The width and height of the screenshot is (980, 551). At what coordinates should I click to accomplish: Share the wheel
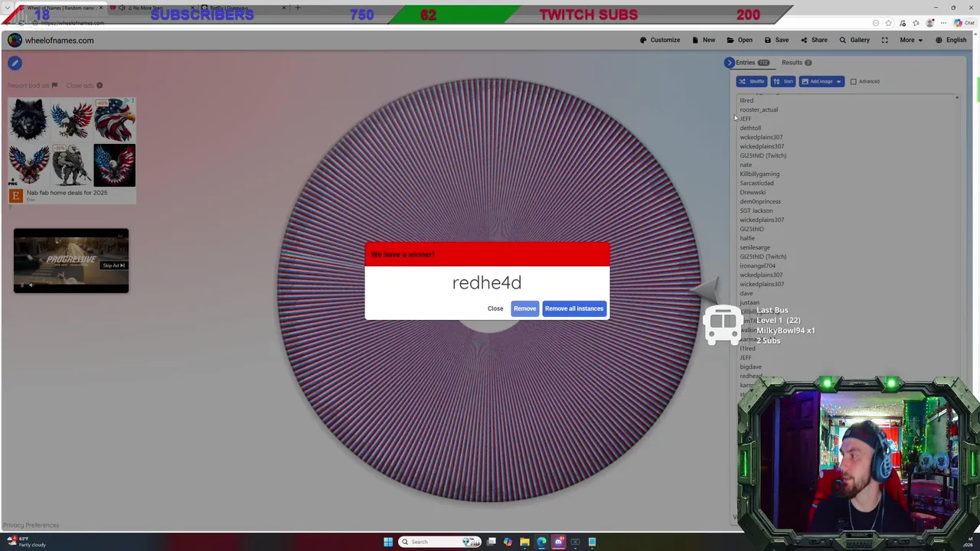[x=814, y=41]
